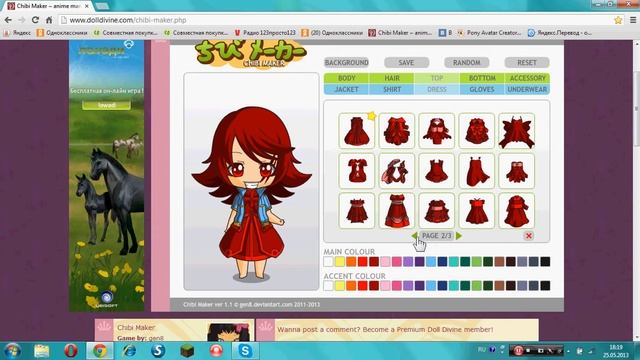Open Windows Explorer from the taskbar
Viewport: 640px width, 360px height.
point(41,351)
